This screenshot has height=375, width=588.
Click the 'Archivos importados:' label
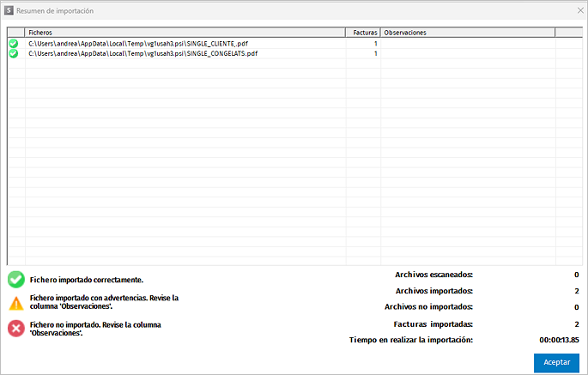(434, 291)
